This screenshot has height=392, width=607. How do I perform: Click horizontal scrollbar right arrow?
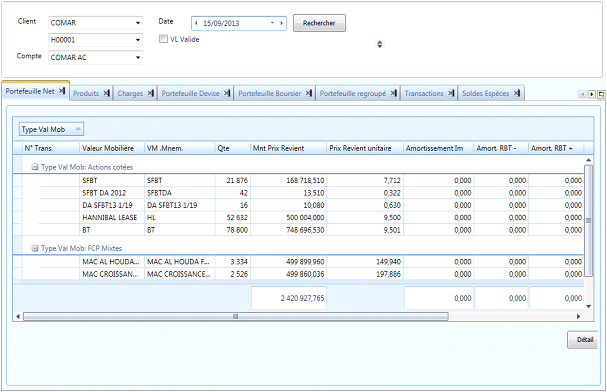coord(579,317)
